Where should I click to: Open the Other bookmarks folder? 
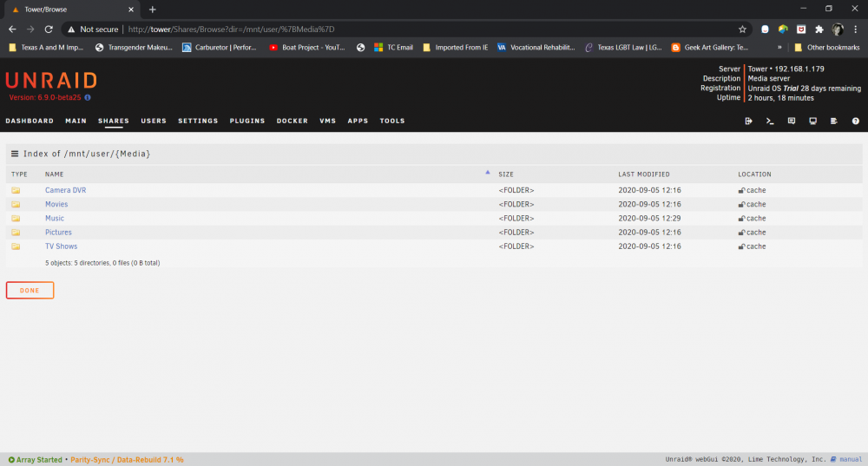827,48
